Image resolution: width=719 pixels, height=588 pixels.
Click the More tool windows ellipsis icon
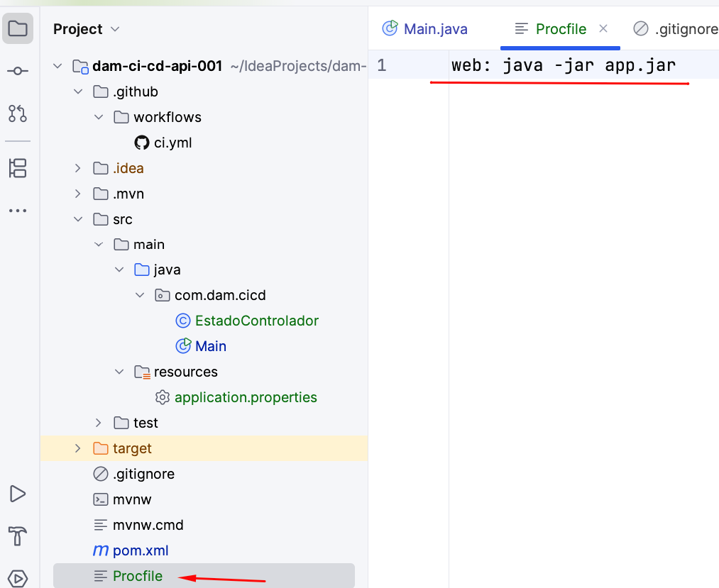pyautogui.click(x=18, y=211)
